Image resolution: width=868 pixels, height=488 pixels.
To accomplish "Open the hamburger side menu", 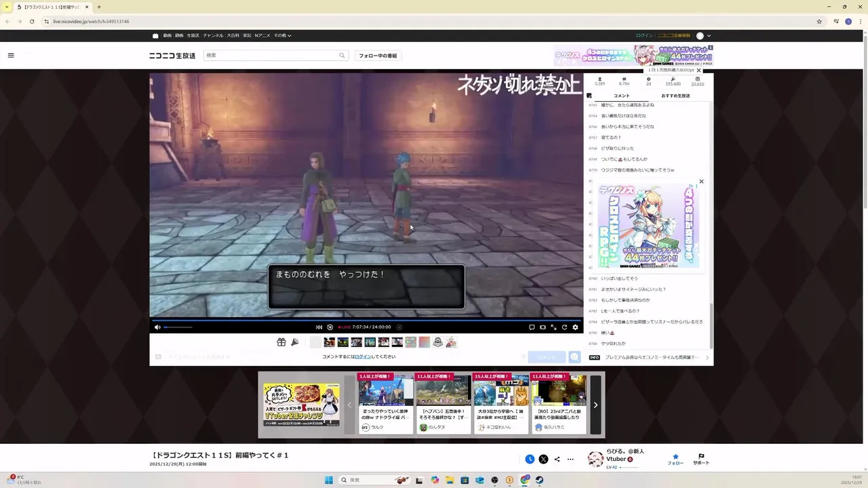I will [x=11, y=56].
